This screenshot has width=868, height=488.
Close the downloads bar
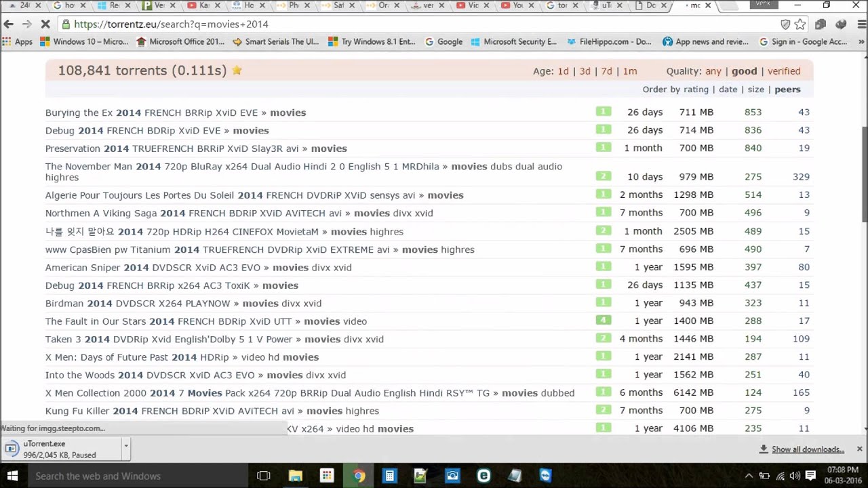[x=859, y=449]
